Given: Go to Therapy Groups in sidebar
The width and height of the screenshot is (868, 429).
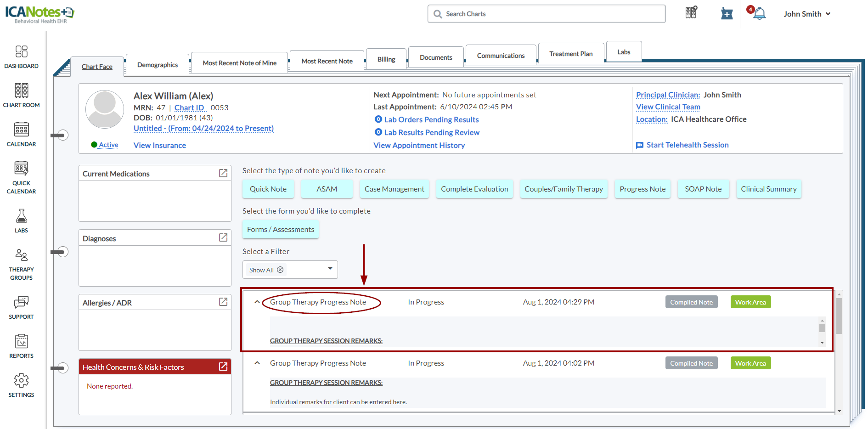Looking at the screenshot, I should [x=21, y=264].
